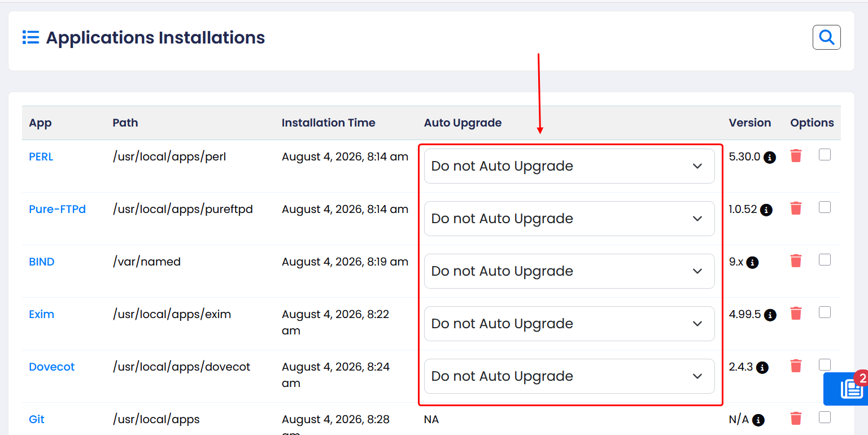Click the PERL 5.30.0 info icon
868x435 pixels.
pos(770,158)
